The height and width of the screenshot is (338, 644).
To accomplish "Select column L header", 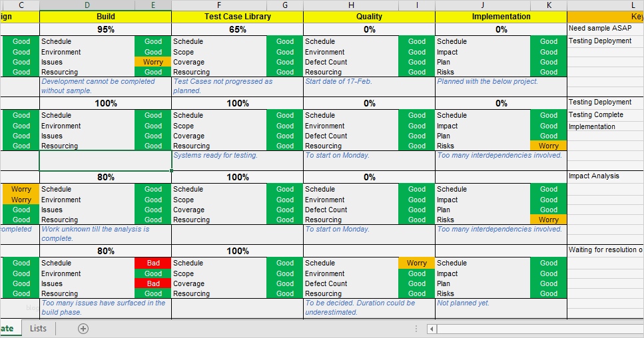I will pyautogui.click(x=606, y=5).
